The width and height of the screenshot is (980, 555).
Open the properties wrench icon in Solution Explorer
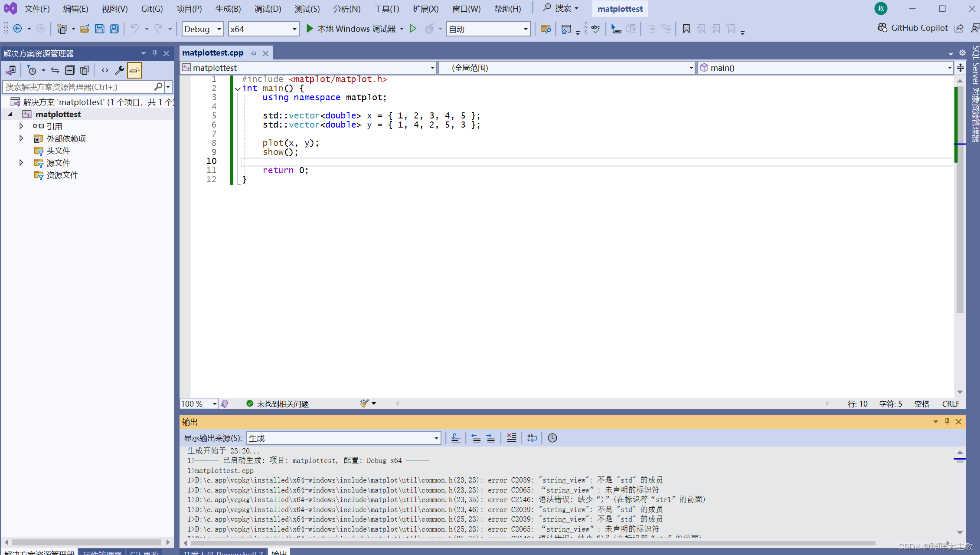(120, 70)
